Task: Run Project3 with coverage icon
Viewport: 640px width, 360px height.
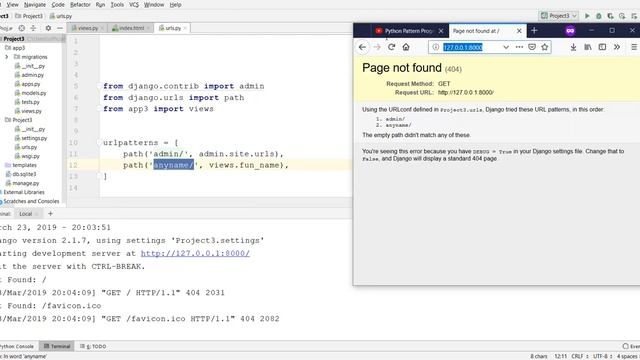Action: click(610, 16)
